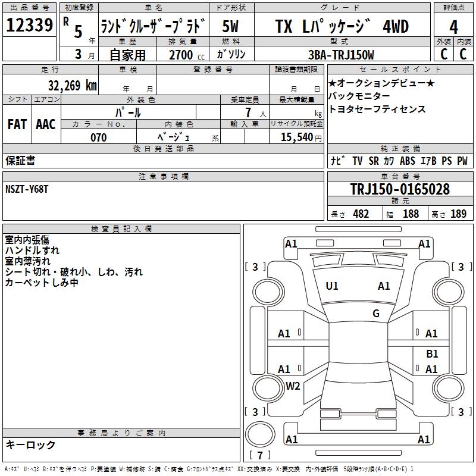The image size is (476, 476).
Task: Click the W2 repair mark on diagram
Action: tap(293, 386)
